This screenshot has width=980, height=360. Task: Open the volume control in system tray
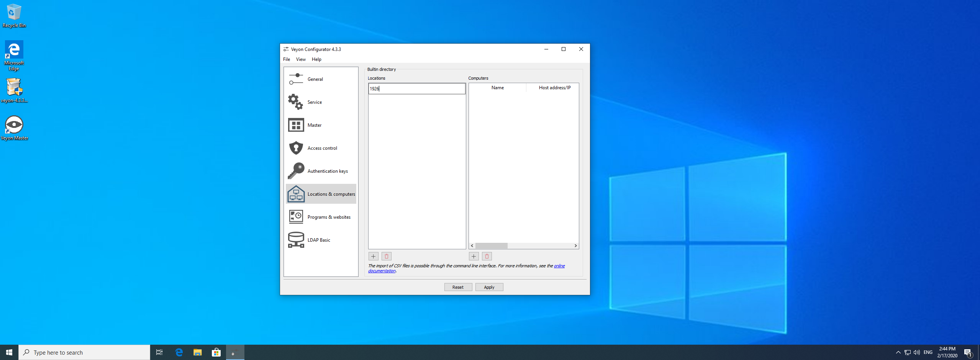[917, 352]
